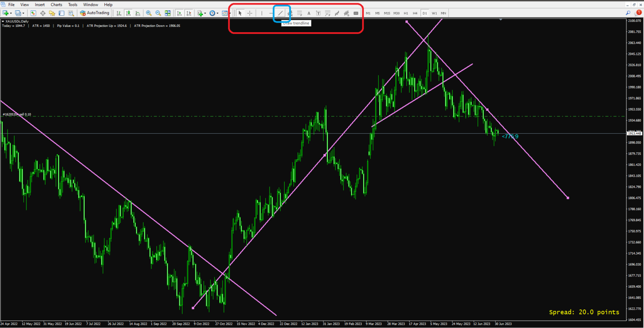This screenshot has height=328, width=644.
Task: Activate the Horizontal Line drawing tool
Action: pos(270,13)
